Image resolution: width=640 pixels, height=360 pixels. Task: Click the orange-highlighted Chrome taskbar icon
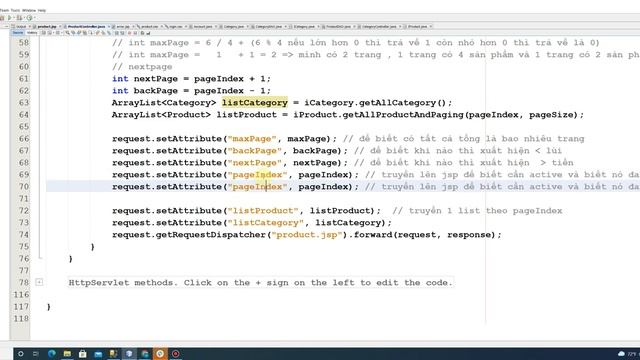click(160, 353)
